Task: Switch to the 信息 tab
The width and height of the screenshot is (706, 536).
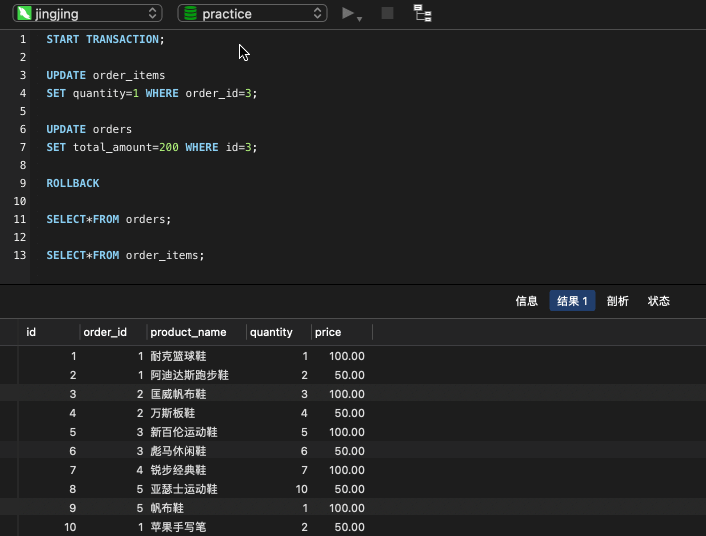Action: [x=526, y=301]
